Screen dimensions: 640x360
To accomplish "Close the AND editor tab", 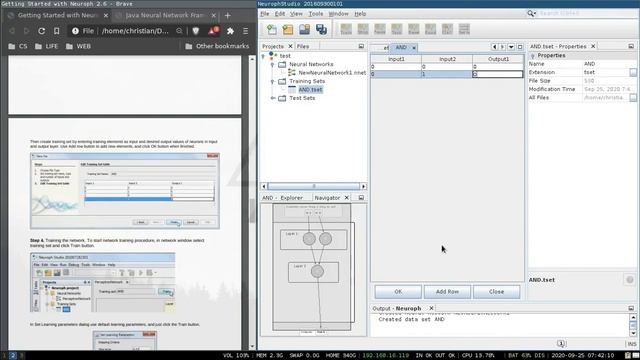I will coord(414,48).
